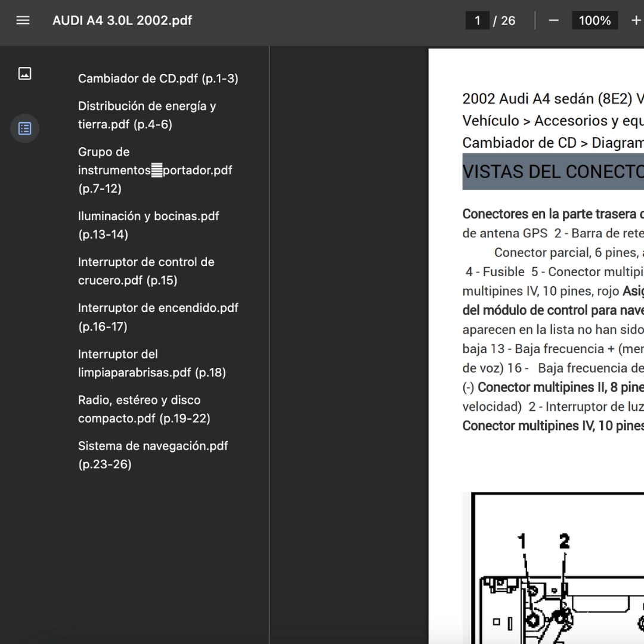Click the zoom out minus icon

[x=553, y=20]
